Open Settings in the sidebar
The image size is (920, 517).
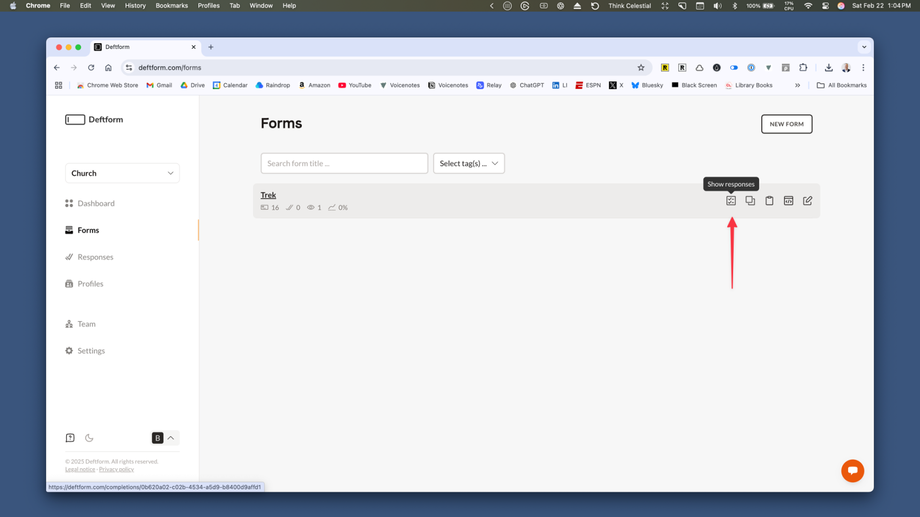(85, 351)
